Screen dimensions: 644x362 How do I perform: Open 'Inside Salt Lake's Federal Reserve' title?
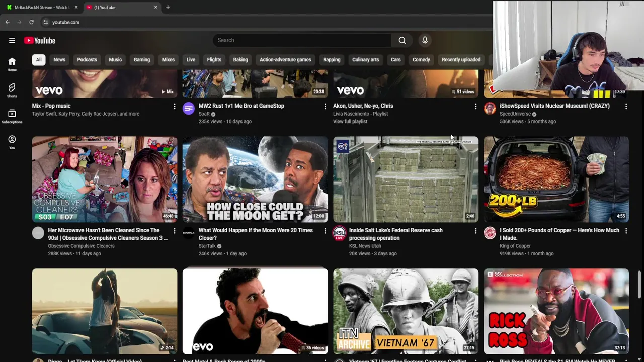[x=396, y=234]
